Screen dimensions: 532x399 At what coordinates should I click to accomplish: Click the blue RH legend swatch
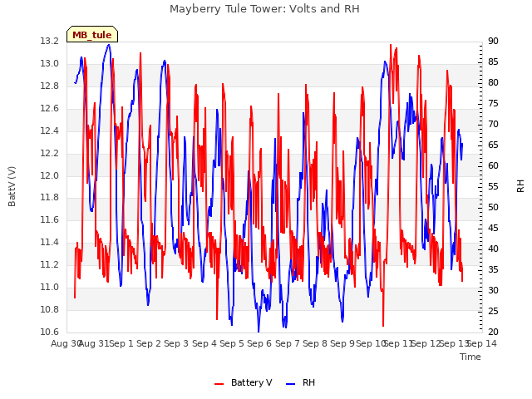tap(291, 383)
